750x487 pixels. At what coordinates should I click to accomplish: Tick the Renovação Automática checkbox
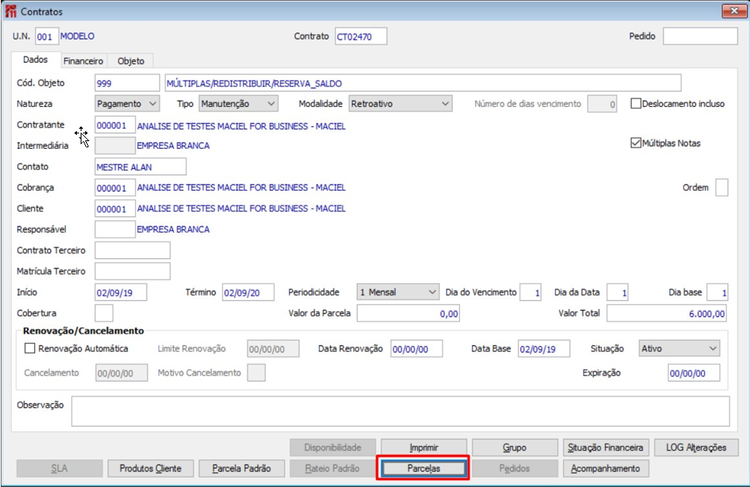click(x=30, y=348)
